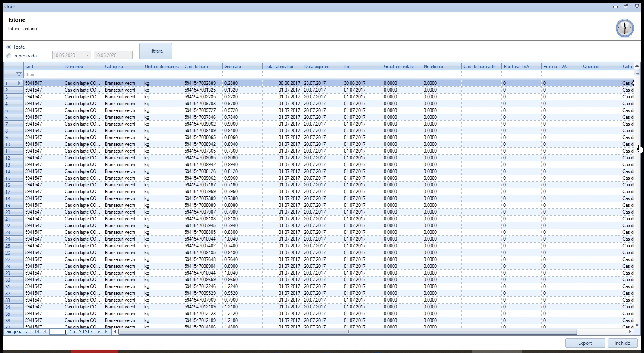Click weight cell 0.8660
This screenshot has width=644, height=353.
[242, 280]
